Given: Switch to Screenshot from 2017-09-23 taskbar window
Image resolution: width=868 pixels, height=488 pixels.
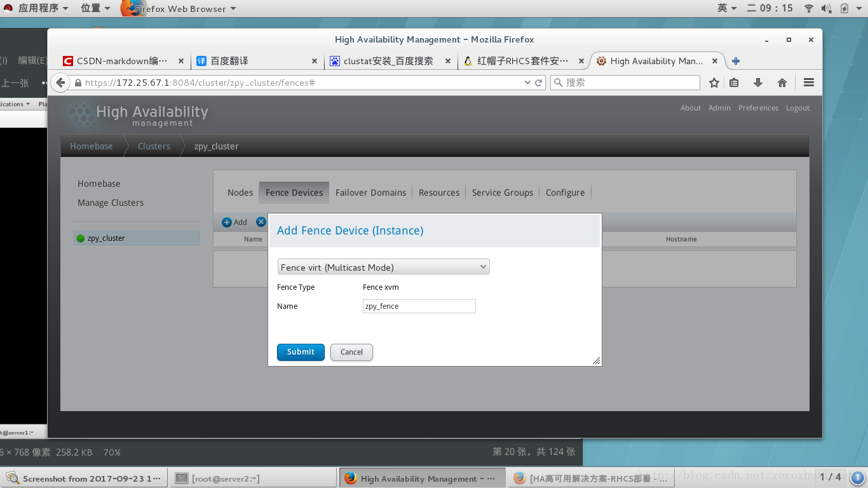Looking at the screenshot, I should (x=85, y=478).
